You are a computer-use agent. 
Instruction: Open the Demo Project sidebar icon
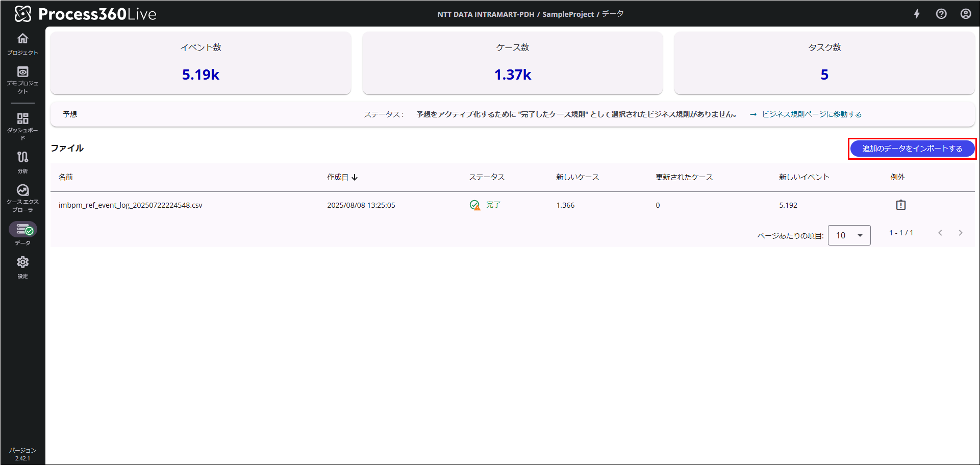(22, 72)
